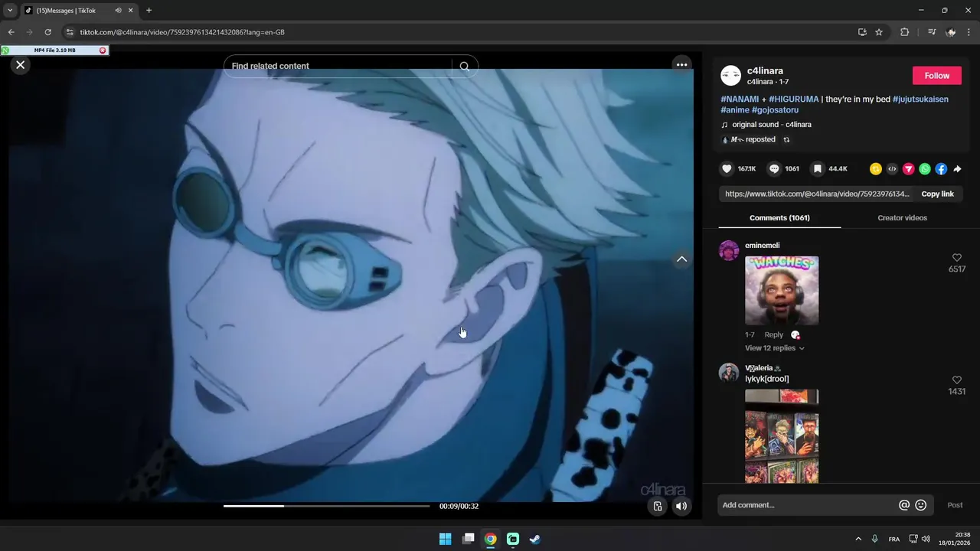Show hidden system tray icons
The image size is (980, 551).
[x=858, y=539]
